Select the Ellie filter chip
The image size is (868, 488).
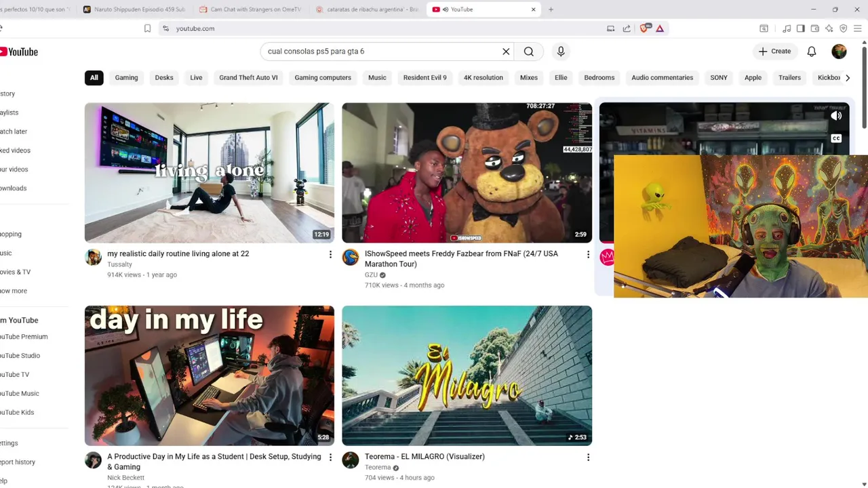(x=561, y=78)
